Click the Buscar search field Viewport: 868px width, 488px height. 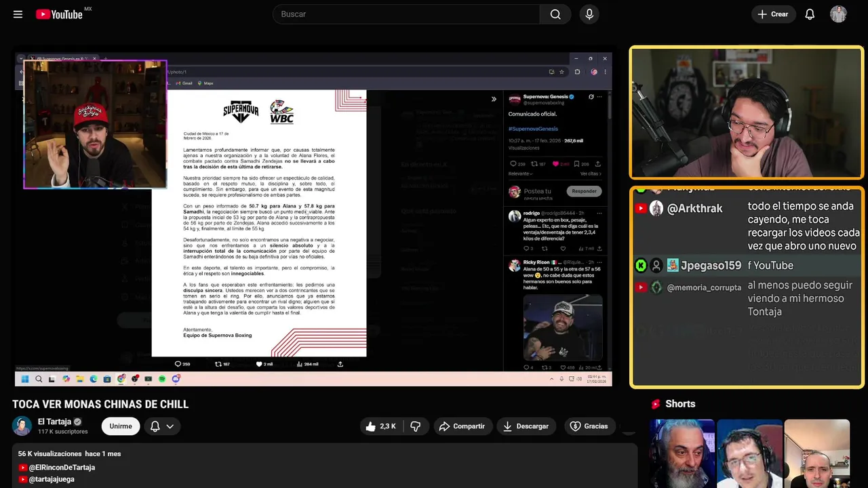coord(406,14)
